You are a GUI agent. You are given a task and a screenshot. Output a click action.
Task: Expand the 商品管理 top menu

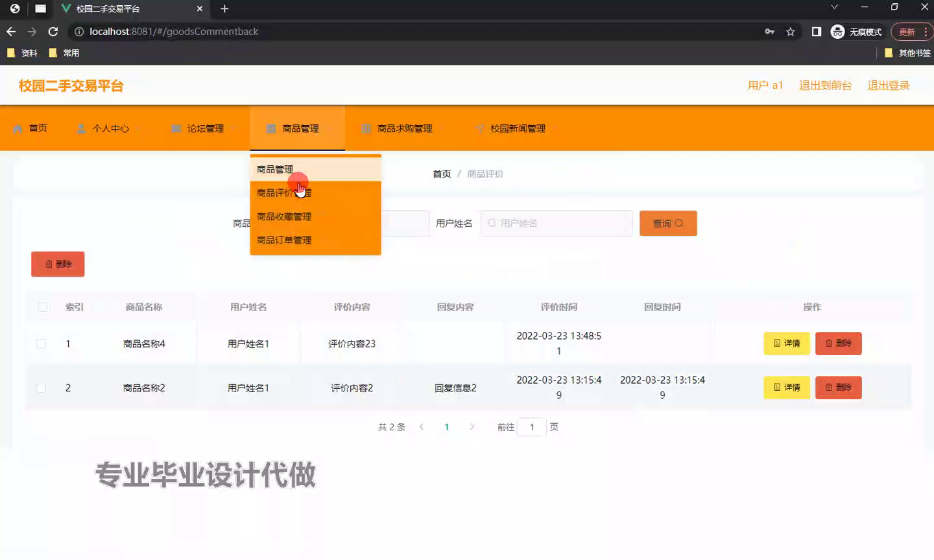[x=298, y=128]
